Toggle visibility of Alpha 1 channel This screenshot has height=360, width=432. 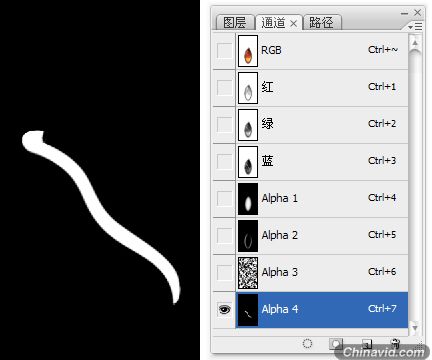click(x=224, y=199)
